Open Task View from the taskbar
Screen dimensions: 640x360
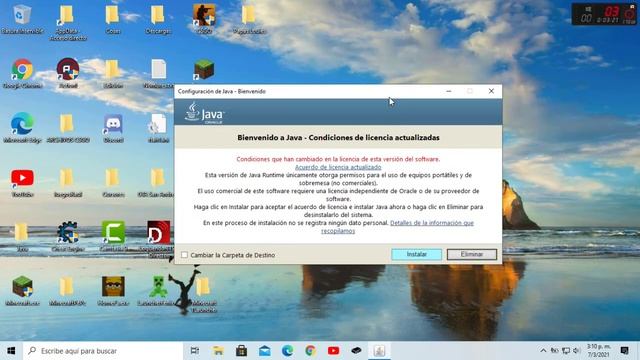point(195,351)
